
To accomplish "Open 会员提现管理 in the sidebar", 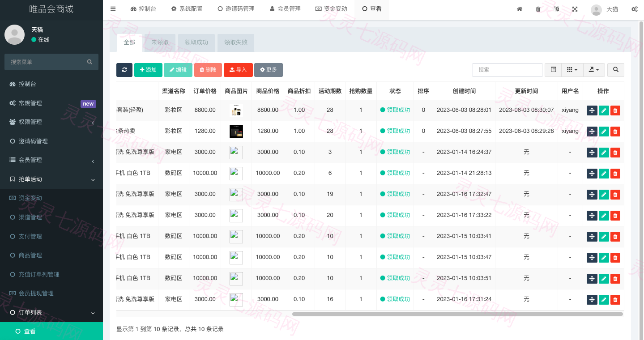I will (51, 293).
